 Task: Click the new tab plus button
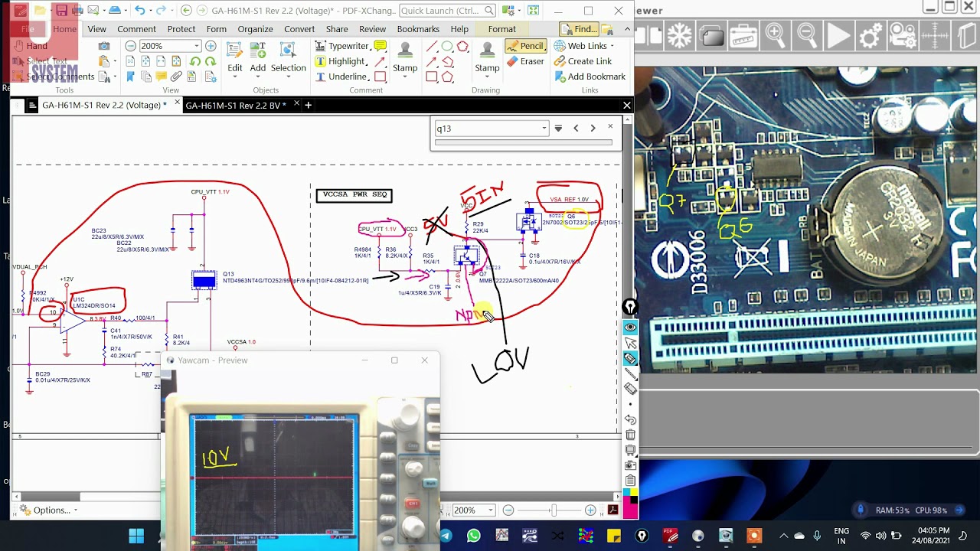coord(308,105)
